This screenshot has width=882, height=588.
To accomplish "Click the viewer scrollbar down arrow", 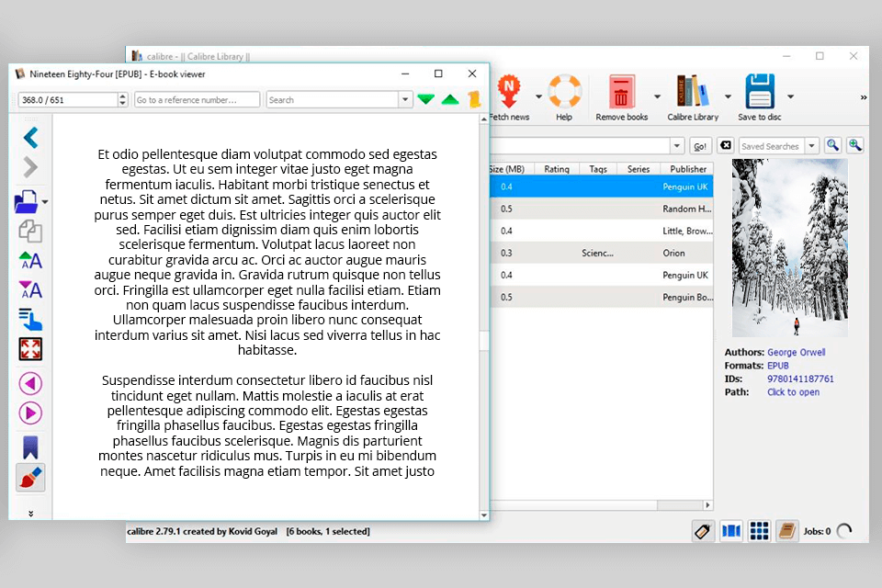I will (484, 514).
